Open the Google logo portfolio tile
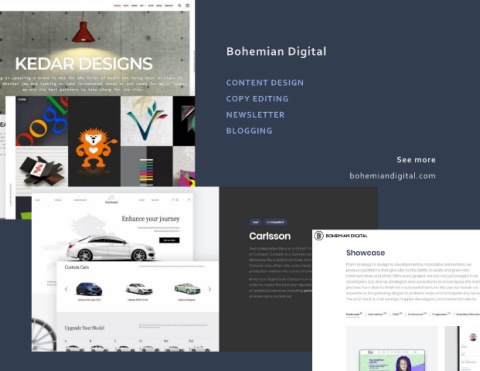The width and height of the screenshot is (480, 371). click(x=42, y=121)
